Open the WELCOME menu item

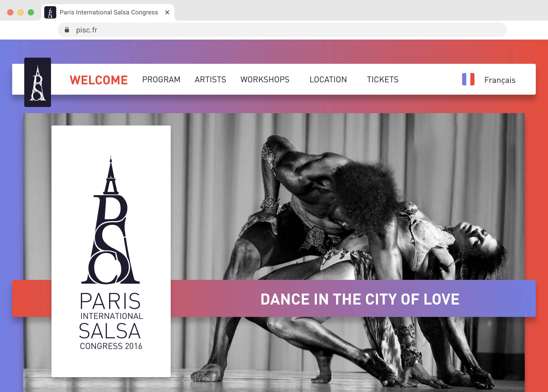coord(99,80)
